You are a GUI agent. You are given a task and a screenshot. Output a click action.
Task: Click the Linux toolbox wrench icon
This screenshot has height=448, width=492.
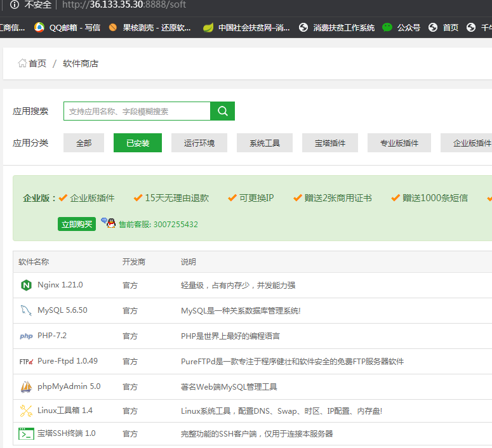click(x=26, y=411)
